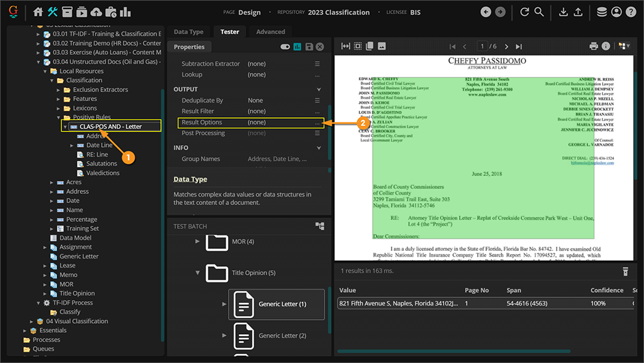Open the Search magnifier in top bar
This screenshot has height=363, width=644.
539,12
